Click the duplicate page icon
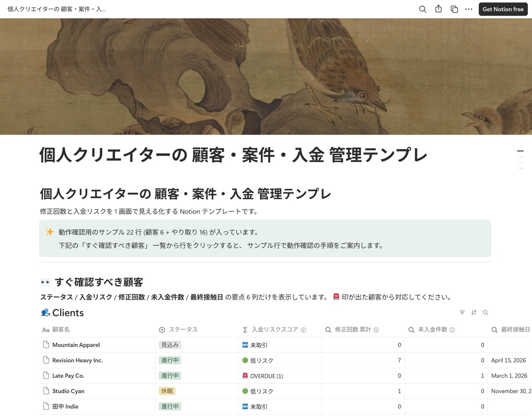Viewport: 532px width, 416px height. tap(454, 9)
